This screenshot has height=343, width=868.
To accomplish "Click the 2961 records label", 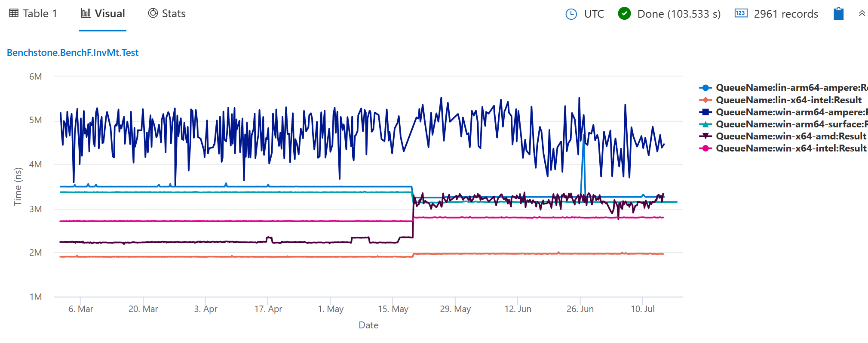I will click(x=785, y=13).
